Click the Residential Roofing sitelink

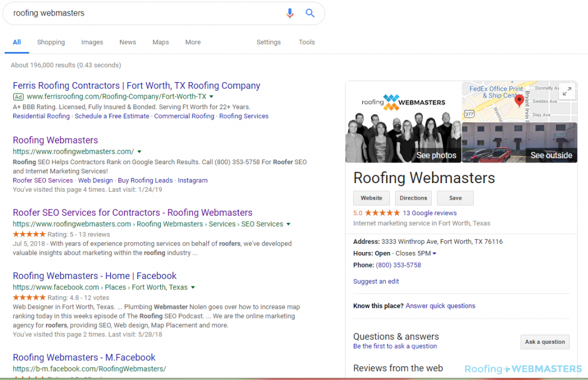coord(41,116)
